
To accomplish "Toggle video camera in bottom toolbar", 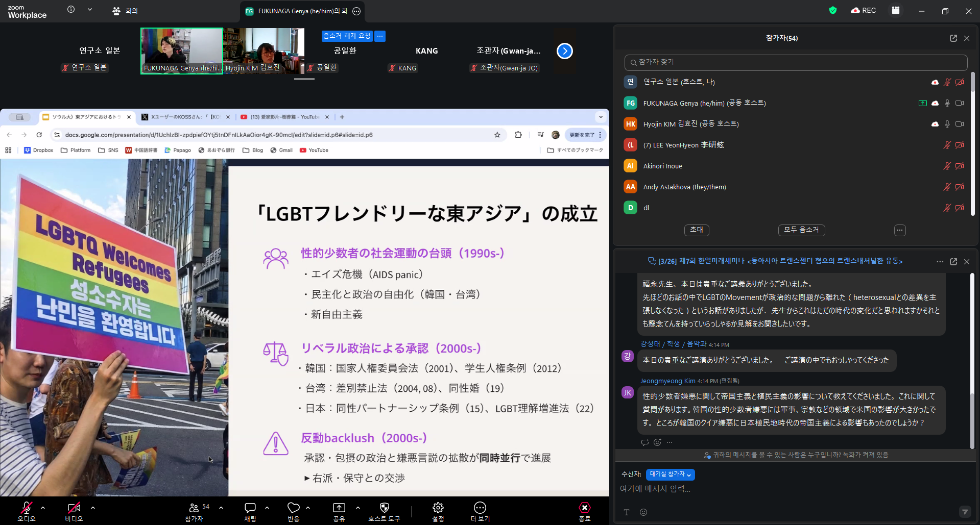I will tap(74, 508).
